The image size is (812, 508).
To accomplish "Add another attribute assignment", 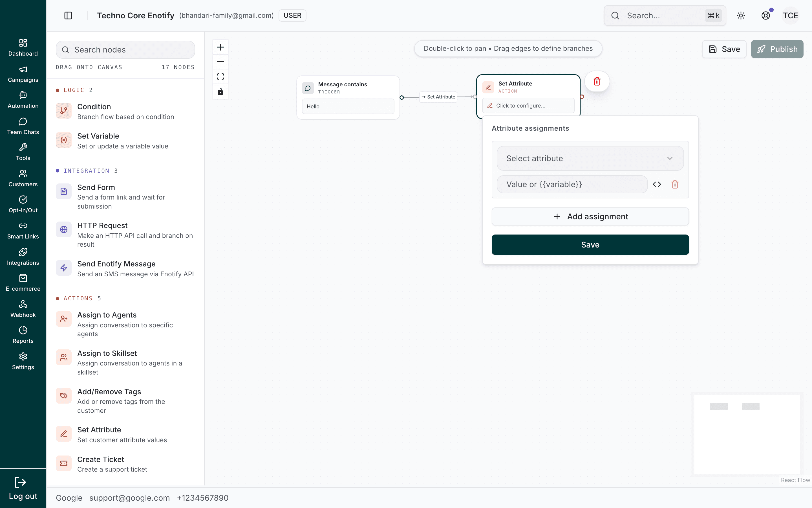I will click(x=590, y=216).
